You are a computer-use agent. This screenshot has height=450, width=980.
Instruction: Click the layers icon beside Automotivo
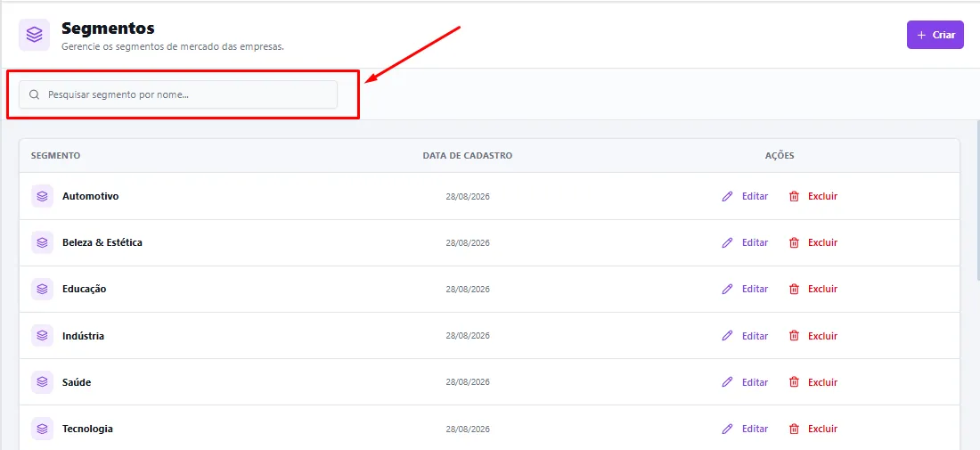tap(42, 196)
